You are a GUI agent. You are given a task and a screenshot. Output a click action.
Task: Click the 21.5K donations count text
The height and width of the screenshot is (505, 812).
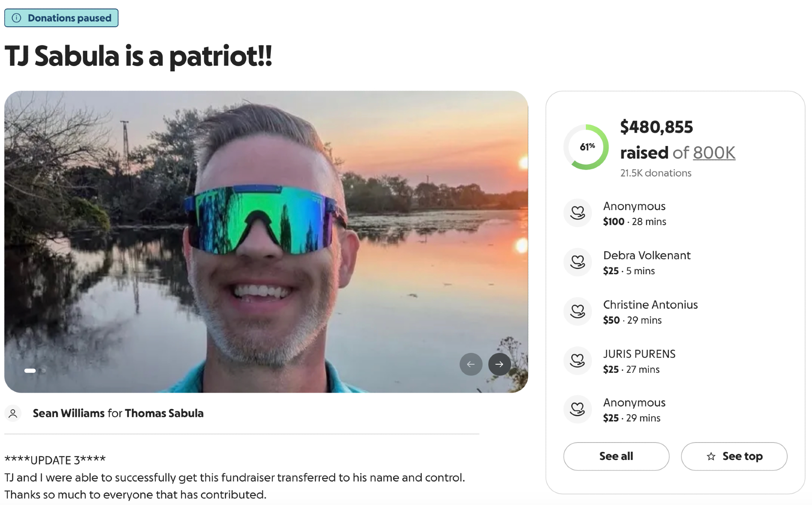coord(656,173)
